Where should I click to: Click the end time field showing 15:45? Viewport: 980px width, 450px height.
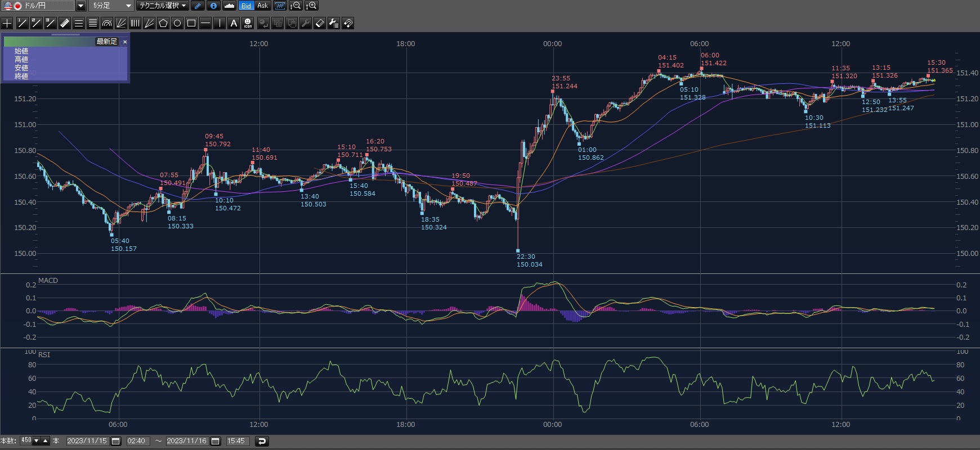pyautogui.click(x=236, y=441)
